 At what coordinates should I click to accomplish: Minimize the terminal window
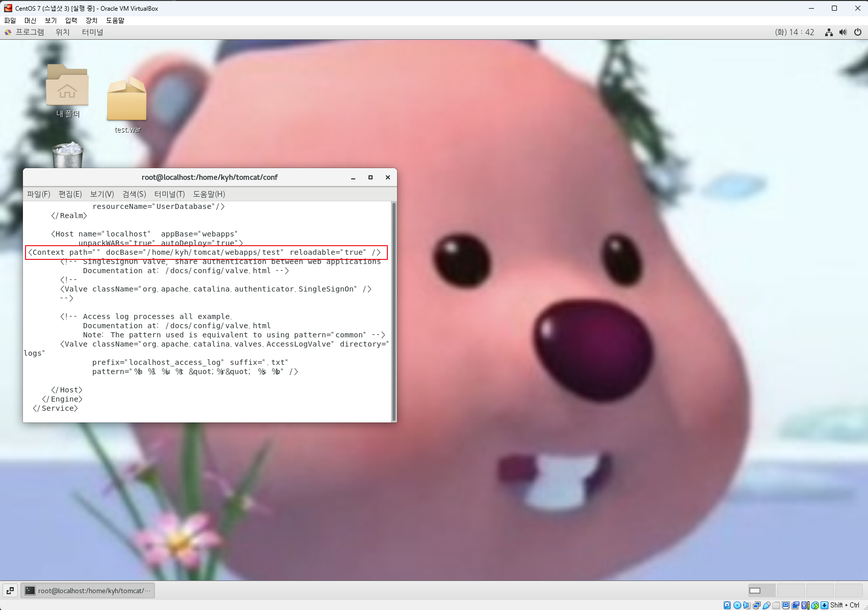(x=353, y=177)
